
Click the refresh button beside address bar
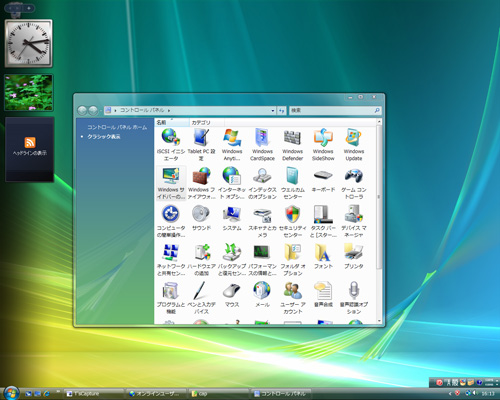pyautogui.click(x=282, y=110)
